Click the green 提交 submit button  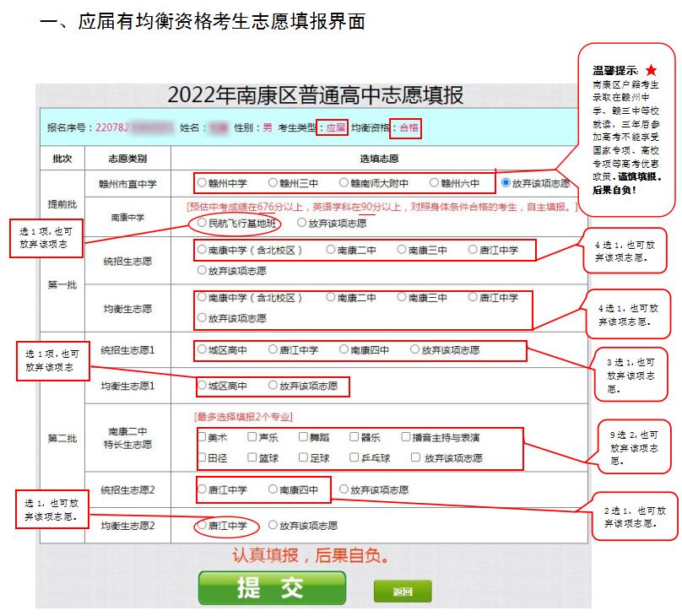pos(273,587)
